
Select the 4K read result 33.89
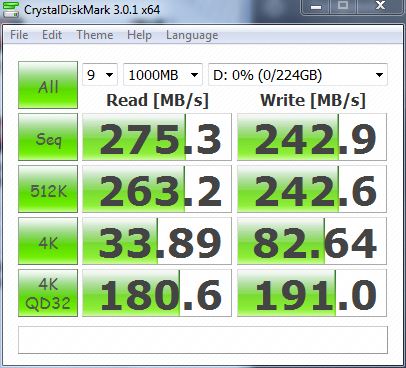[157, 241]
